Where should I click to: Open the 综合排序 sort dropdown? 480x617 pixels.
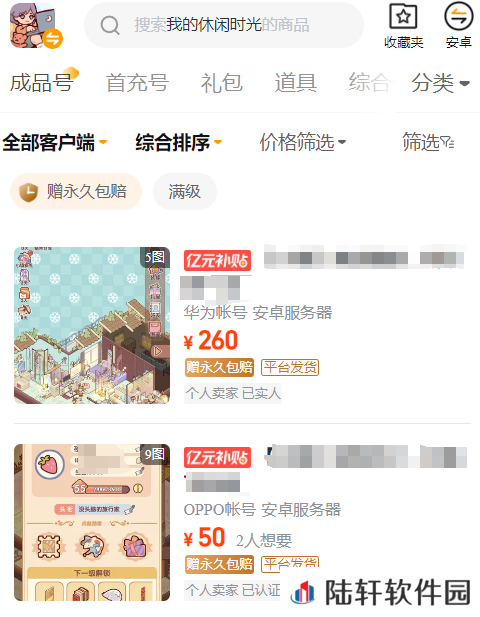tap(179, 142)
